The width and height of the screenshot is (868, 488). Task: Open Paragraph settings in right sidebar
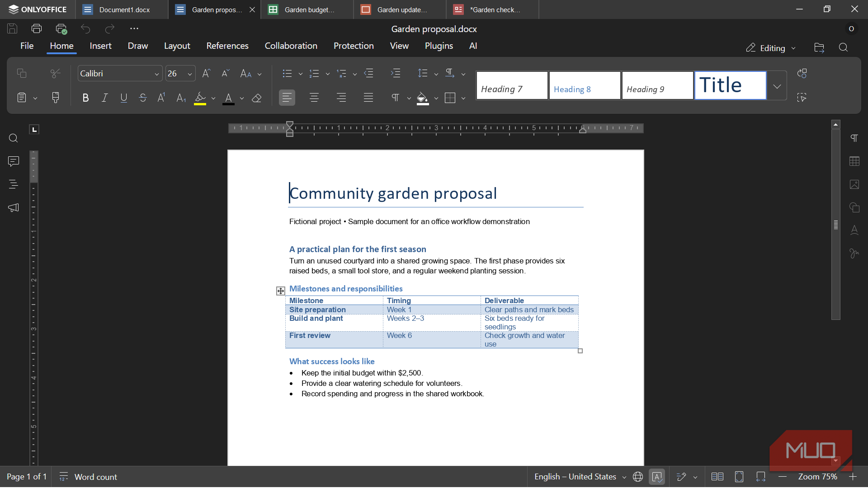coord(854,138)
